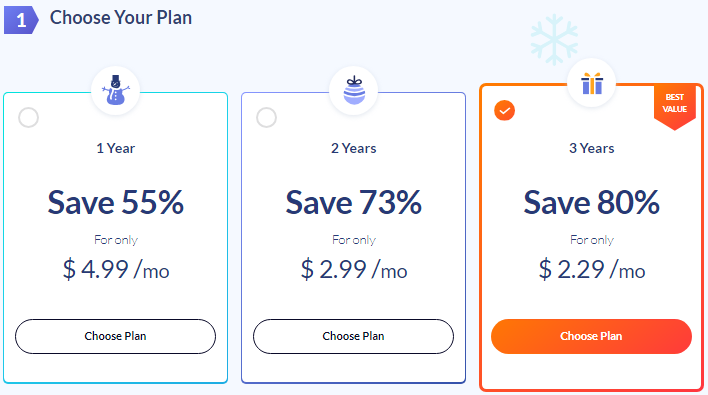Click the snowman icon on 1 Year plan
This screenshot has width=708, height=395.
[116, 90]
